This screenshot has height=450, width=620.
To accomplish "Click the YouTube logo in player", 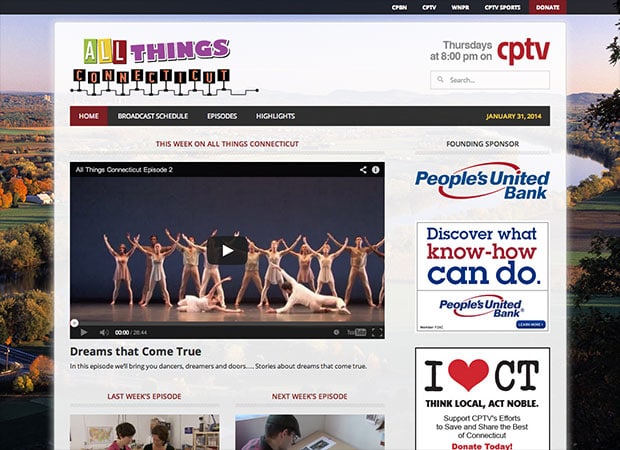I will click(x=356, y=332).
